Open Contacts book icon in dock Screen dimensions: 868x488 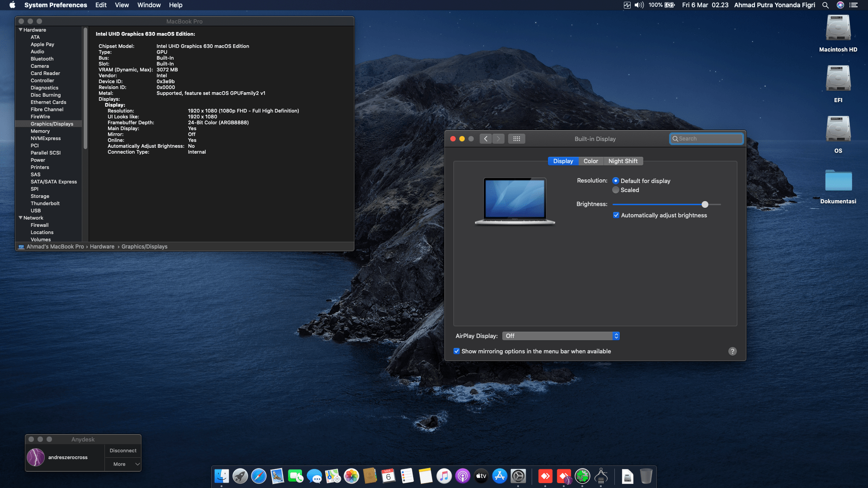370,476
